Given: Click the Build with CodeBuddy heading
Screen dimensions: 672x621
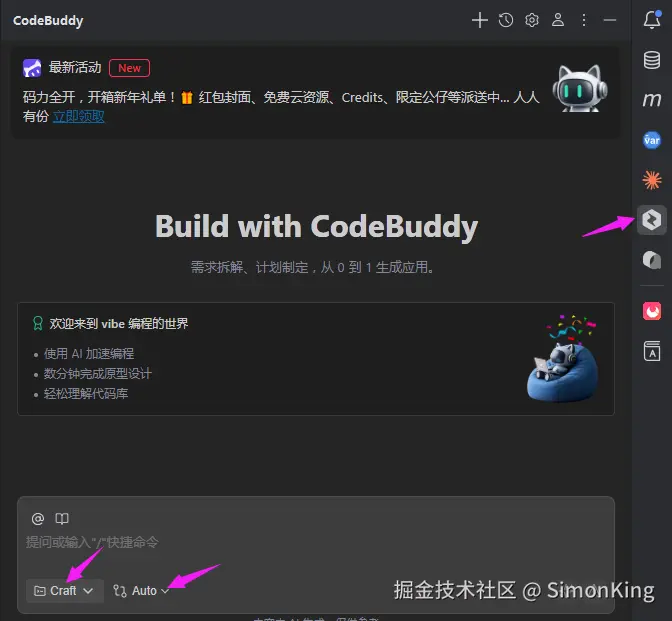Looking at the screenshot, I should [316, 227].
